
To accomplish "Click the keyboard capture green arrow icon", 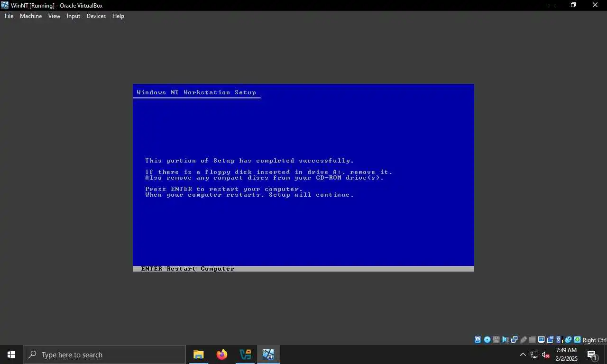I will coord(578,340).
